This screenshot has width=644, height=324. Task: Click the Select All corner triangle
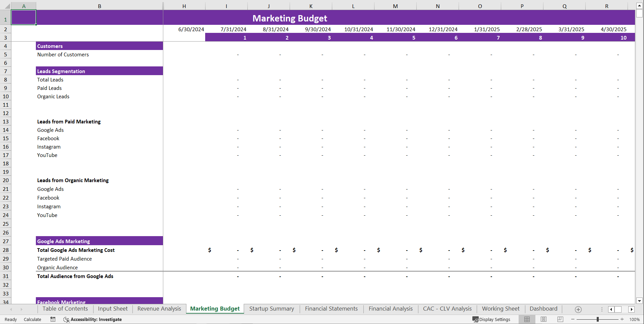(x=7, y=6)
